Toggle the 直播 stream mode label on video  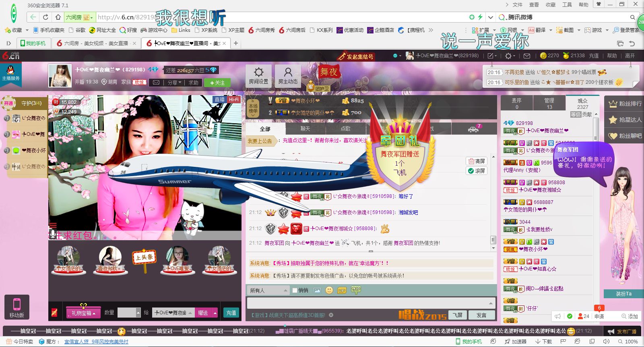point(219,100)
